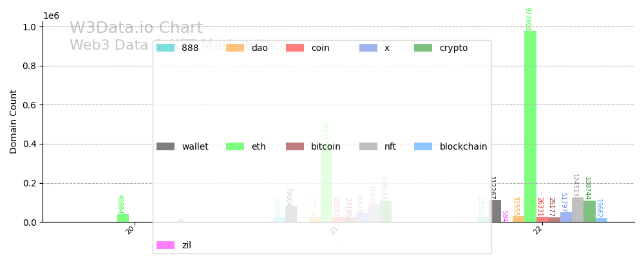The image size is (644, 258).
Task: Click the blockchain legend color swatch
Action: click(423, 146)
